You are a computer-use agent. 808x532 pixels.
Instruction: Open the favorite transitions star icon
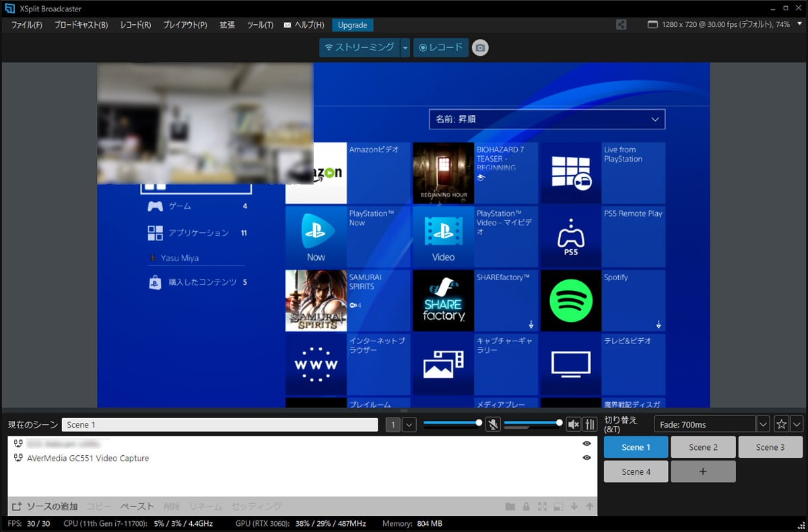tap(781, 424)
